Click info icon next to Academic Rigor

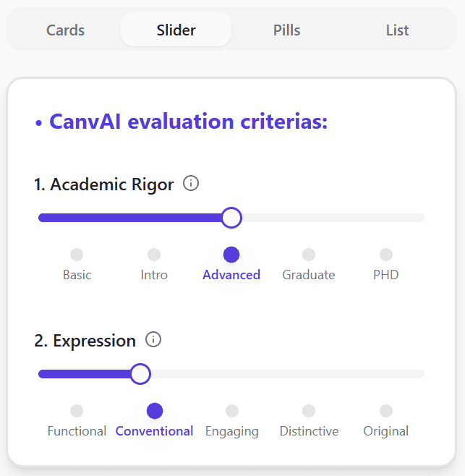[191, 184]
